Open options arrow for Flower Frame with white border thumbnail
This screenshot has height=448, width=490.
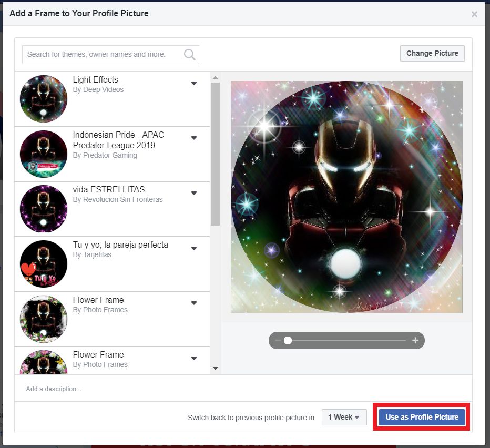click(x=194, y=303)
